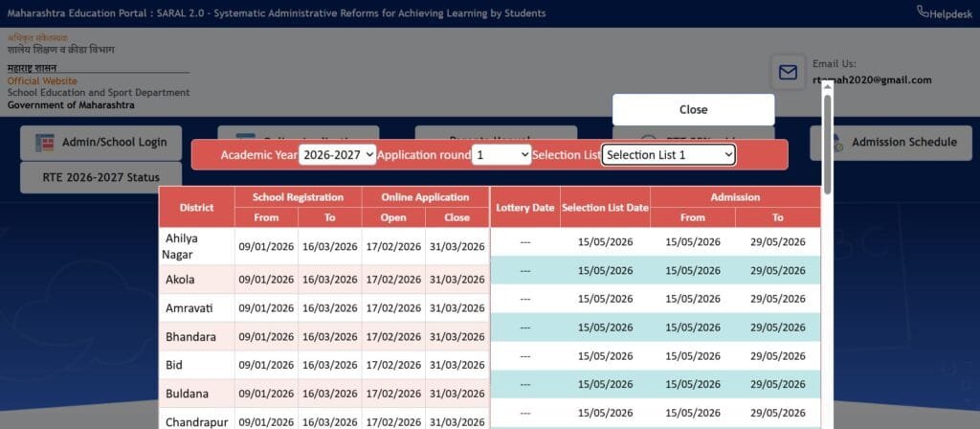
Task: Close the schedule popup with Close button
Action: (693, 109)
